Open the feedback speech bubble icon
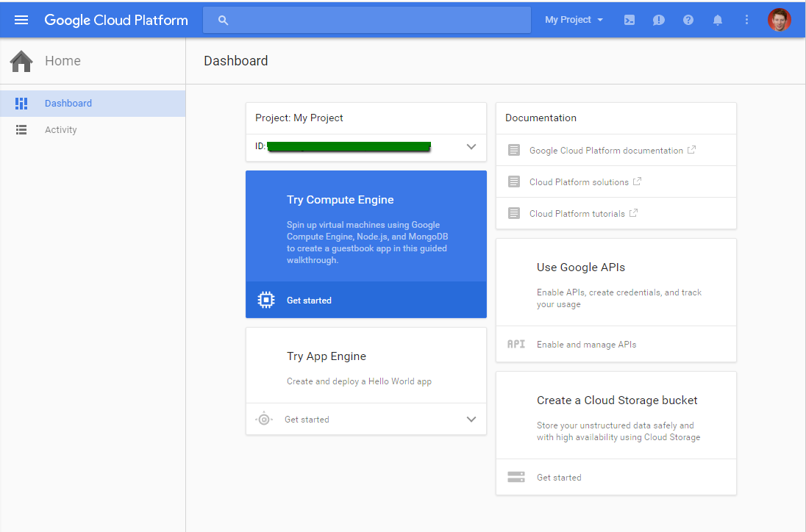 (x=659, y=20)
